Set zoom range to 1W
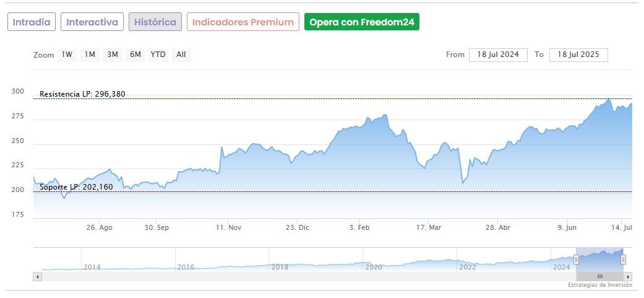 pos(67,55)
